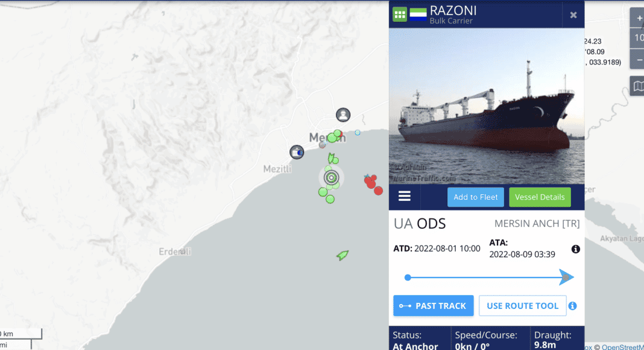Click the lighthouse marker north of Mersin

343,115
